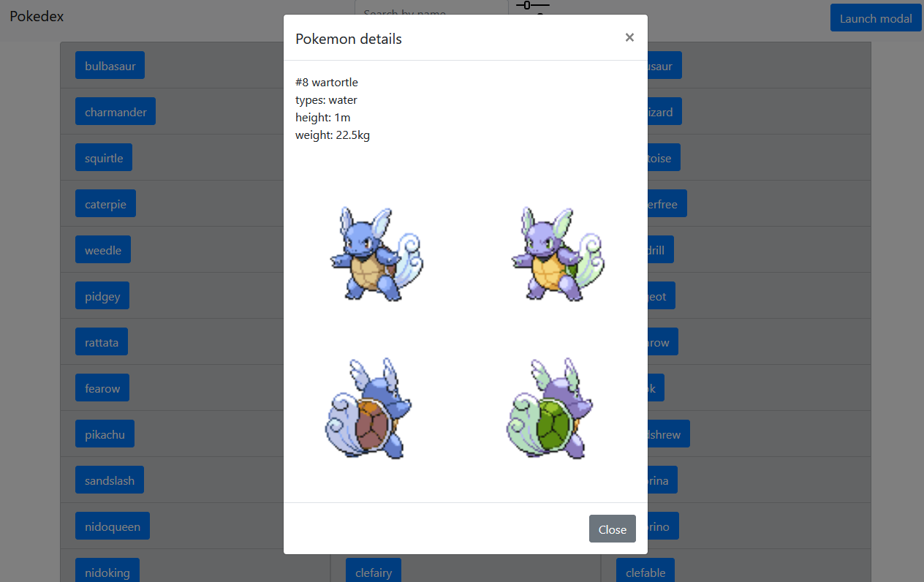Select the clefable button

[x=645, y=571]
